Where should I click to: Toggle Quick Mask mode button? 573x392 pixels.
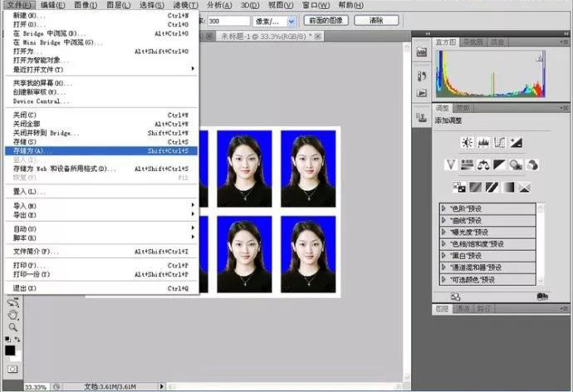12,368
